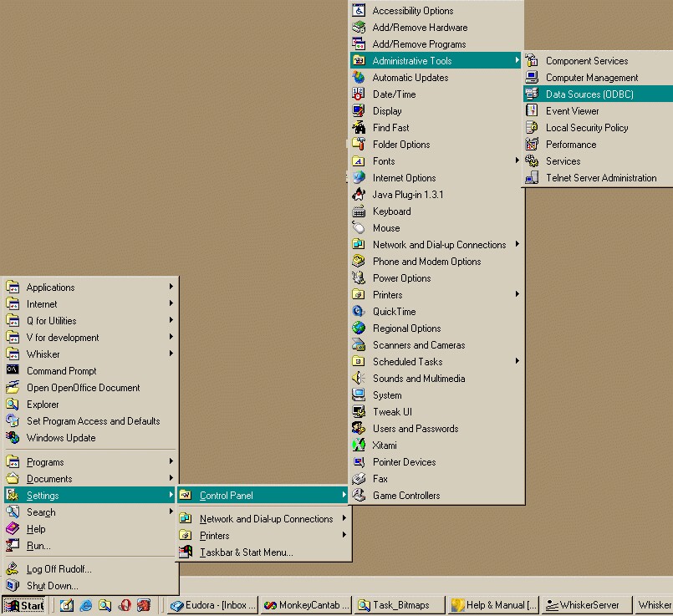Open Set Program Access and Defaults
Image resolution: width=673 pixels, height=616 pixels.
pos(90,421)
